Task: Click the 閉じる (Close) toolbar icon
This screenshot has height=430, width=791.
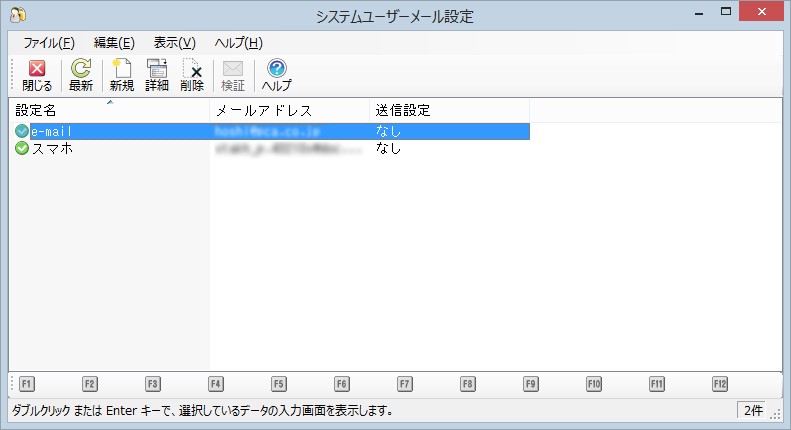Action: click(37, 70)
